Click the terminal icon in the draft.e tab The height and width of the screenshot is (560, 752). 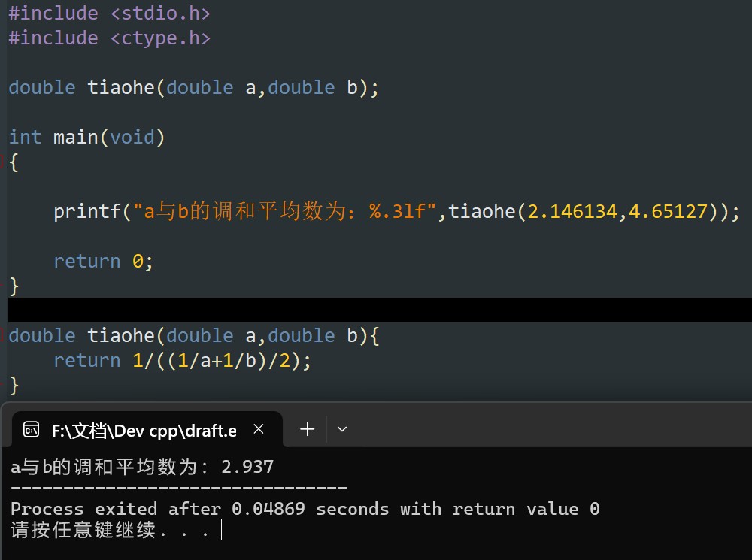tap(31, 430)
